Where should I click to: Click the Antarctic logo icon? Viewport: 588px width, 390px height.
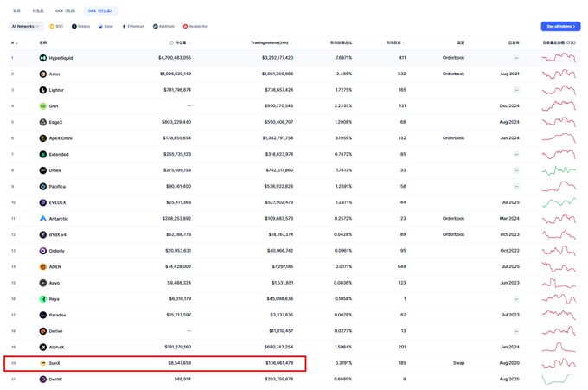tap(42, 218)
